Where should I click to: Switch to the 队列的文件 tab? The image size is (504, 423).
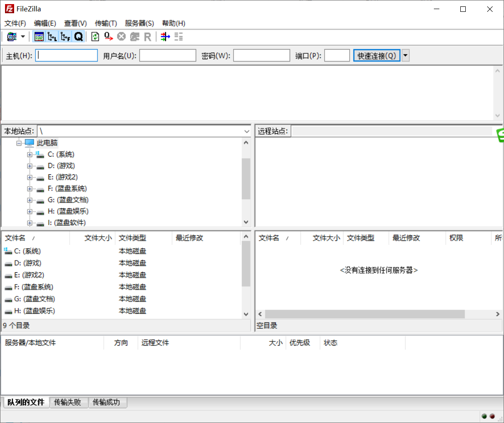(x=25, y=402)
